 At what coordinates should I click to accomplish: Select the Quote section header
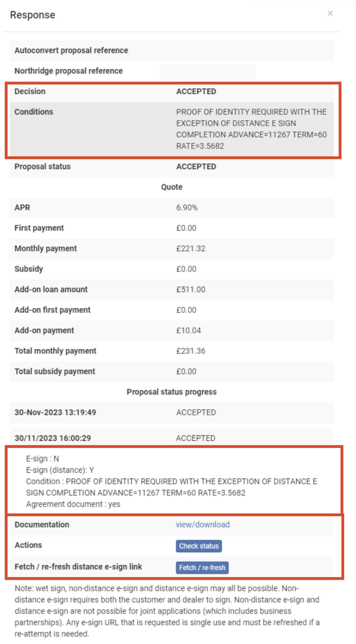(171, 187)
